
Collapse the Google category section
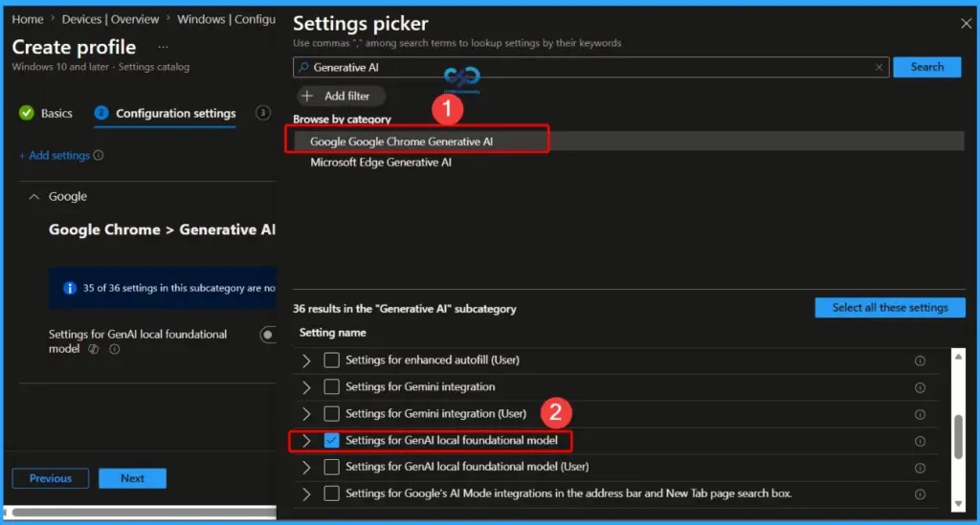[x=34, y=197]
